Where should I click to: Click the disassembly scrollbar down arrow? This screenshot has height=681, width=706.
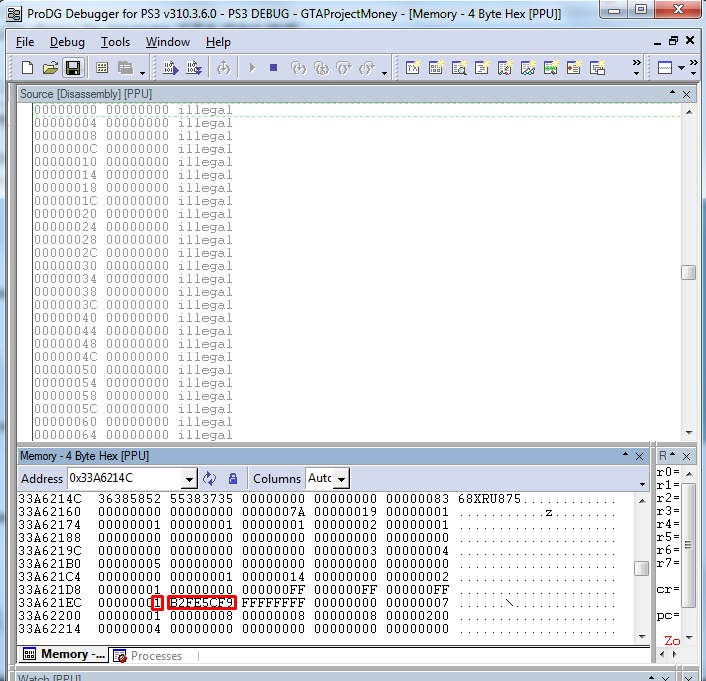(689, 432)
